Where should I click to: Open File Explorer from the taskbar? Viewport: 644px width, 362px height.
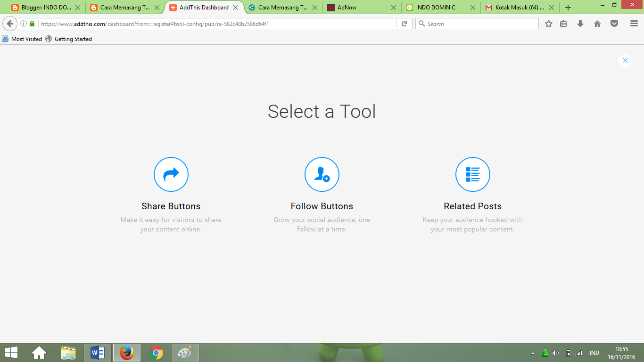tap(68, 353)
